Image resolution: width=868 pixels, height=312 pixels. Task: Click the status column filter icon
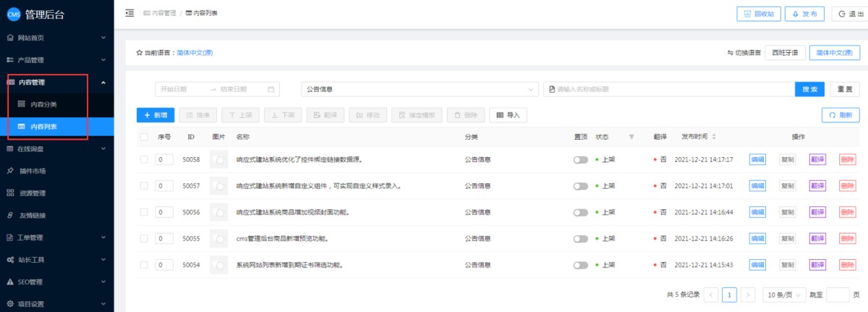point(631,137)
